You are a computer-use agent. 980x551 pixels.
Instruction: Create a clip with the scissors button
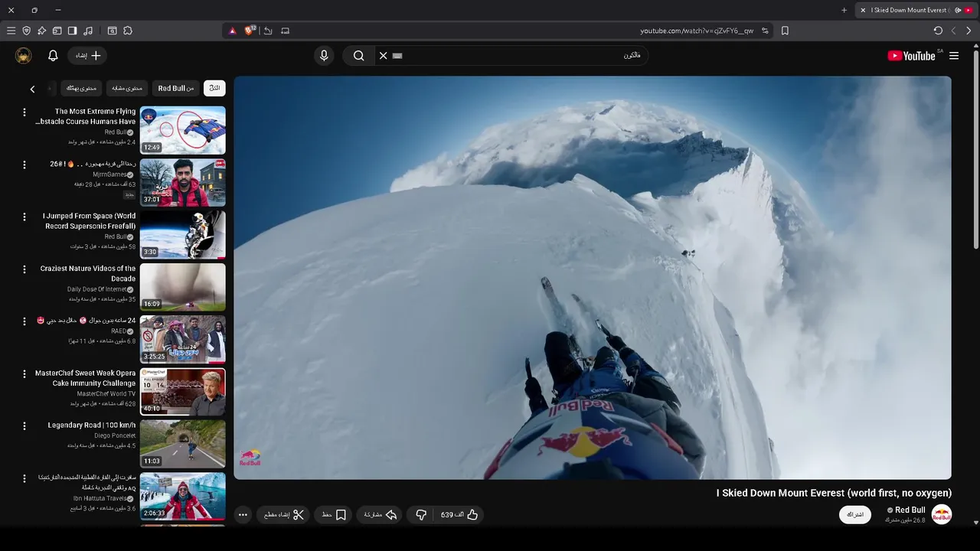[x=283, y=515]
